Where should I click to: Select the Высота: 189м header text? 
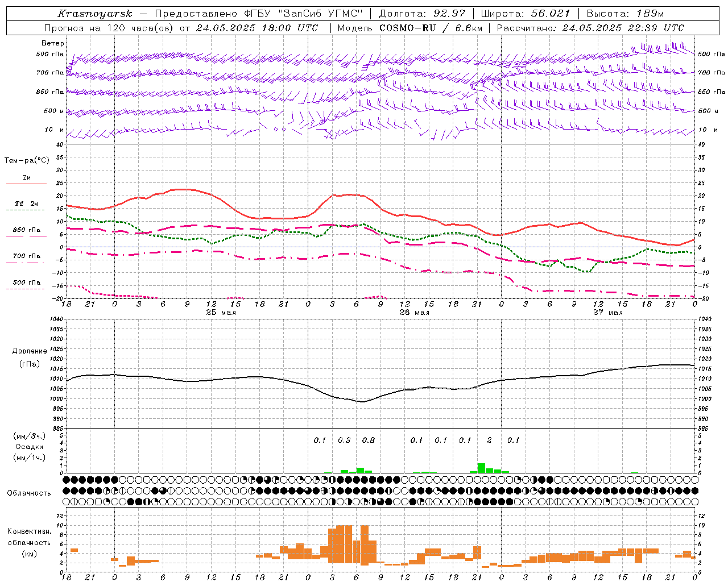pyautogui.click(x=625, y=14)
